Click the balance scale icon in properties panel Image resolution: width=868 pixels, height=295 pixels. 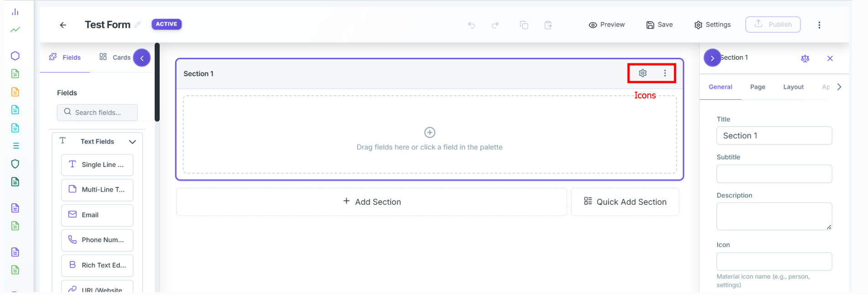point(805,58)
